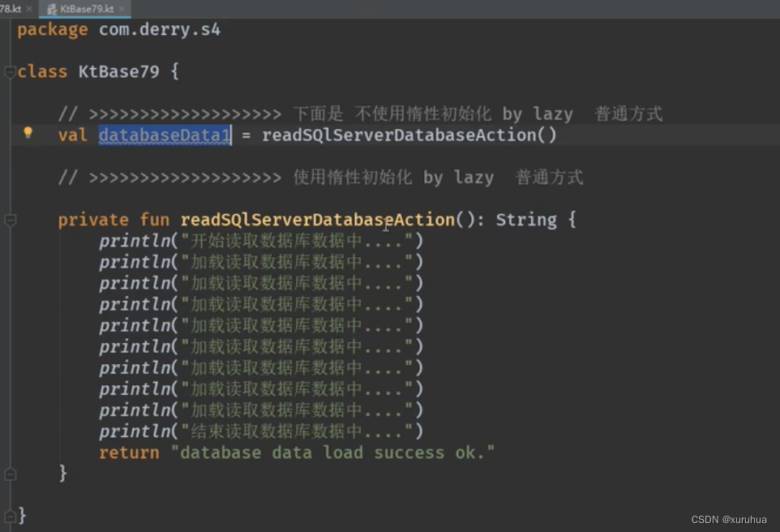Click the println line with 开始读取数据库数据中
Viewport: 780px width, 532px height.
[260, 241]
